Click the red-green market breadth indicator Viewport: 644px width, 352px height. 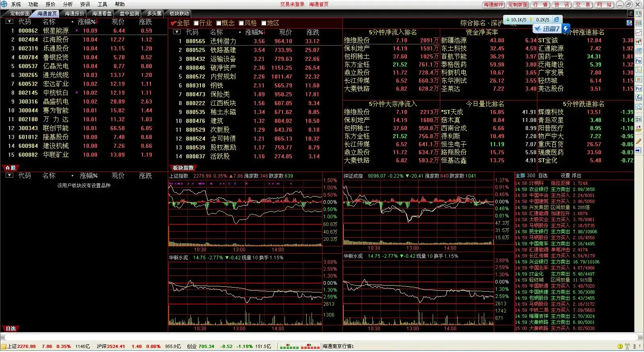tap(300, 346)
